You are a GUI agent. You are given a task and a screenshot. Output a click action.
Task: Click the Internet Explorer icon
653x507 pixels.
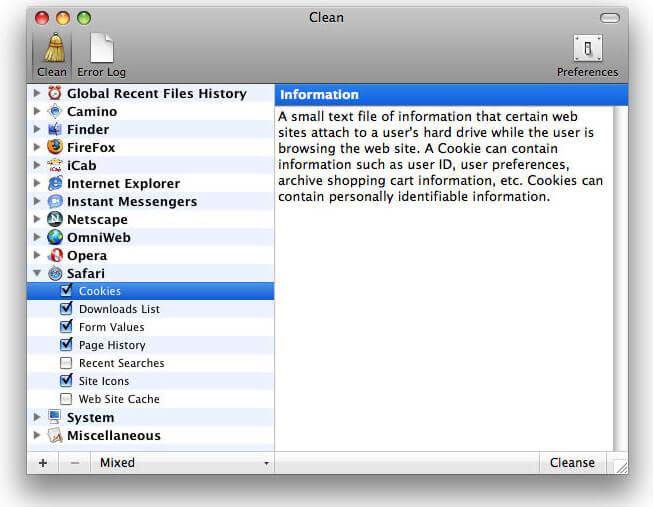[55, 183]
